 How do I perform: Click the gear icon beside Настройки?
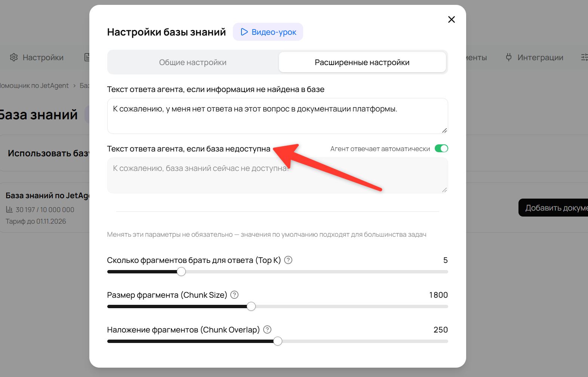point(14,57)
